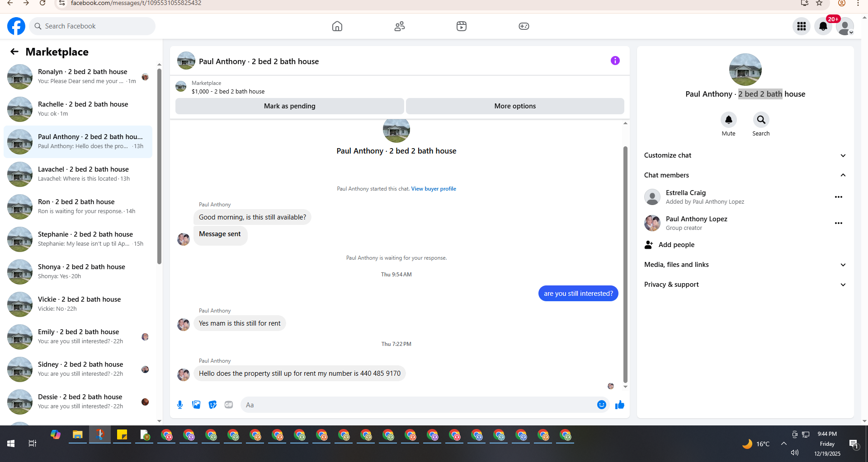The image size is (868, 462).
Task: Open chat with Emily
Action: [x=78, y=337]
